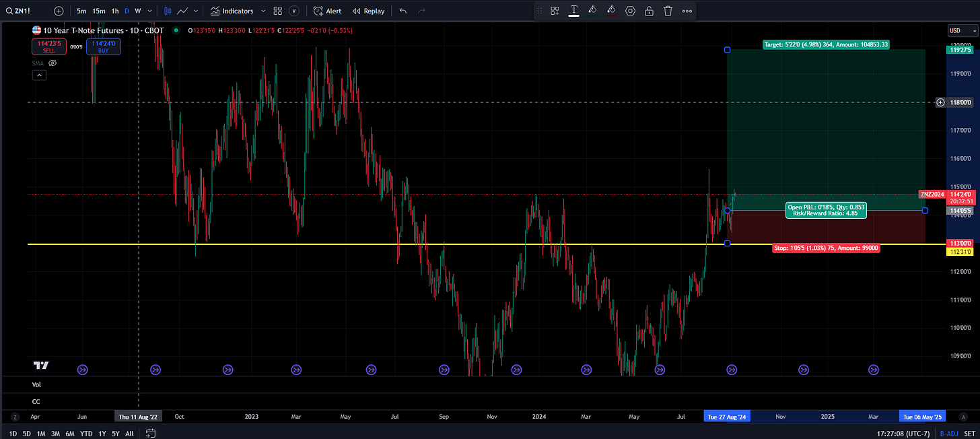Set date range to YTD
Viewport: 980px width, 439px height.
[86, 433]
